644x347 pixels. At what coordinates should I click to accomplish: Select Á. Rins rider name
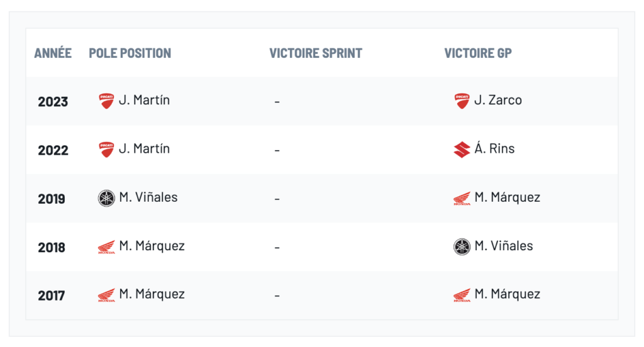[495, 149]
